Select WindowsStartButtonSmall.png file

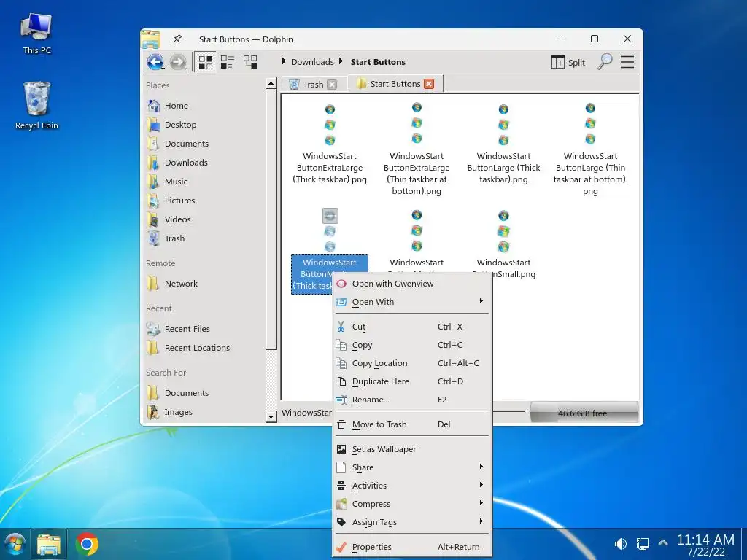503,244
